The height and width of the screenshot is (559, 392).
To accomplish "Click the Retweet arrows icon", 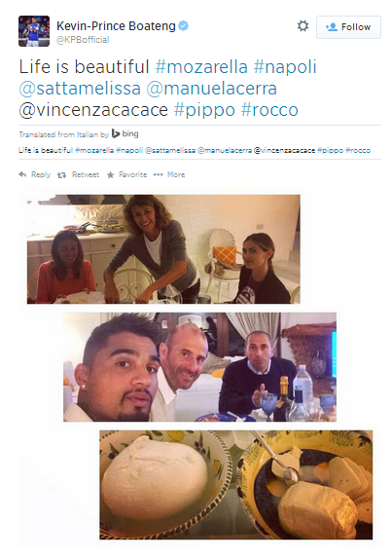I will pos(62,174).
